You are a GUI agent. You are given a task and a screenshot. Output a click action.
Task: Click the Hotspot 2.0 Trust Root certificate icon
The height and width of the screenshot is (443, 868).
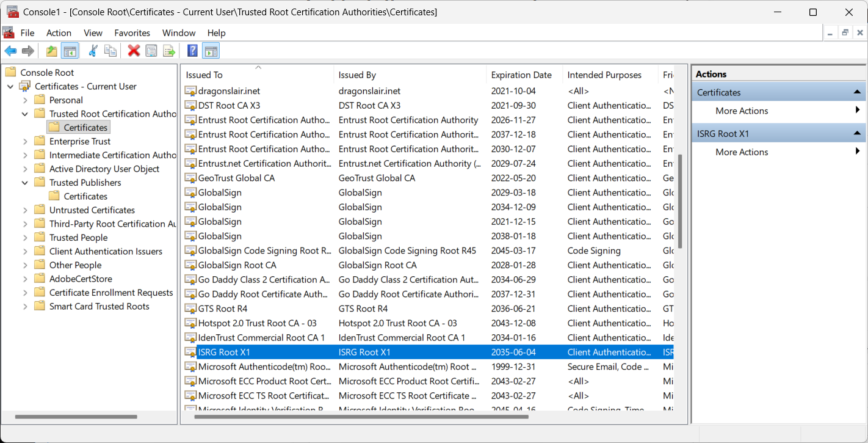point(190,323)
